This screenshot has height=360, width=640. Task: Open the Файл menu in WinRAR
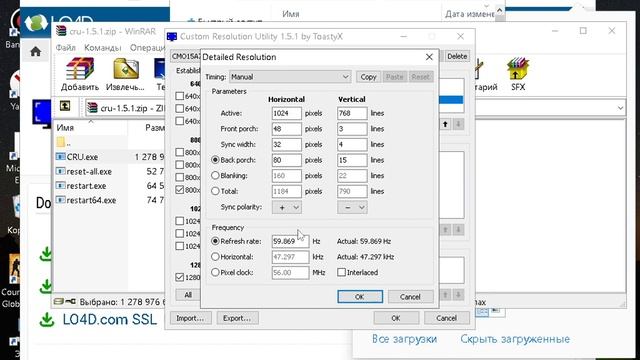coord(65,48)
